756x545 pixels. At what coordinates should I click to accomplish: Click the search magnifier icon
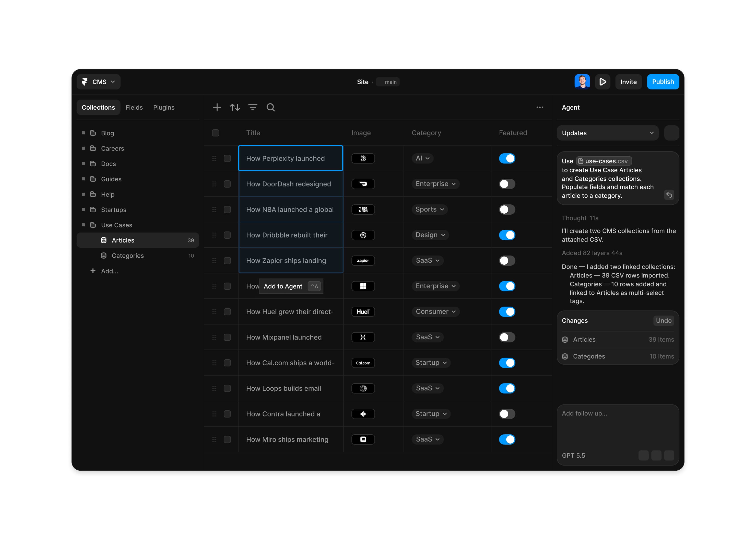(x=271, y=107)
